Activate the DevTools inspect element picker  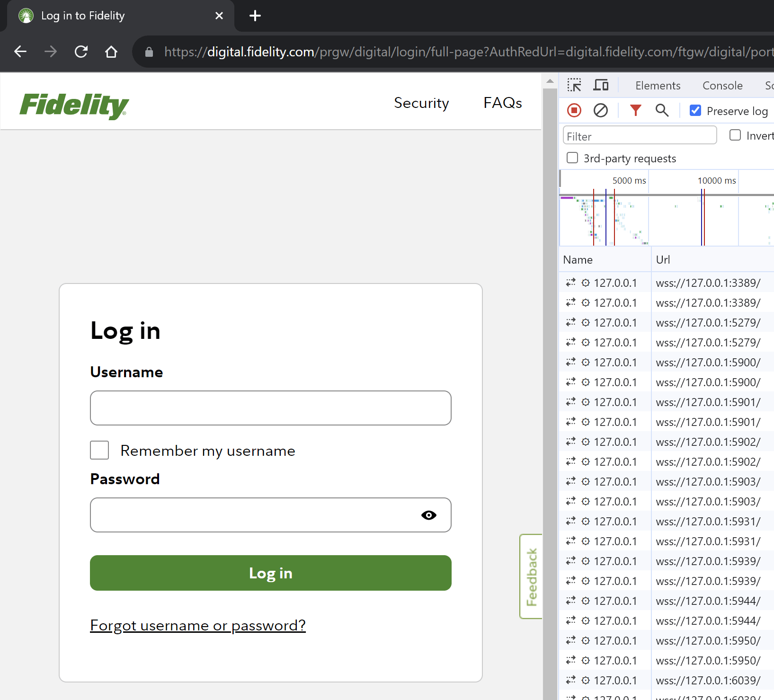click(x=574, y=85)
